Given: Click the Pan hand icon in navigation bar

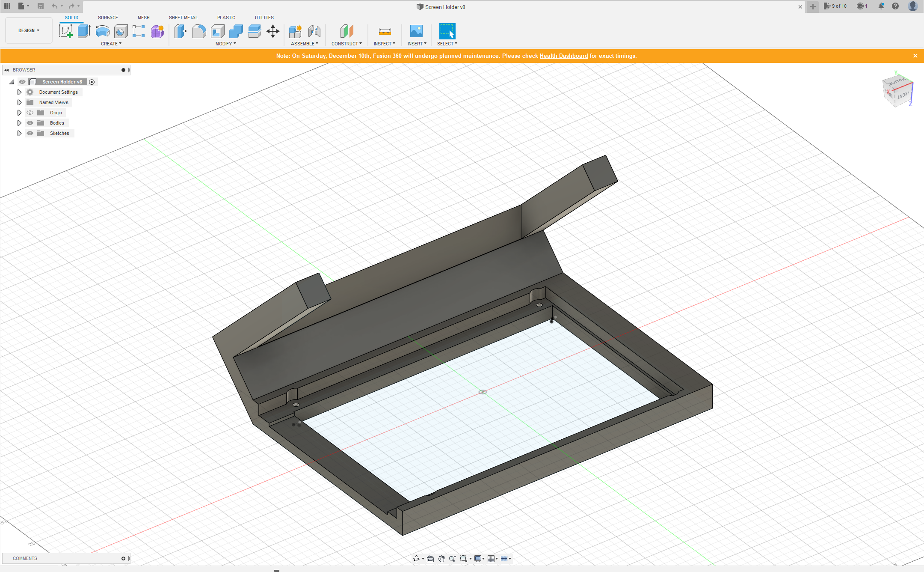Looking at the screenshot, I should tap(441, 559).
